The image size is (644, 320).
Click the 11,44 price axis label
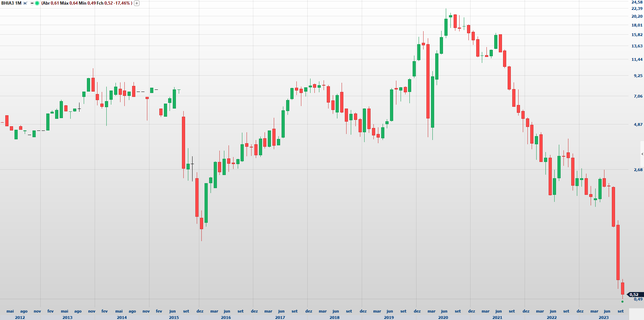[637, 59]
